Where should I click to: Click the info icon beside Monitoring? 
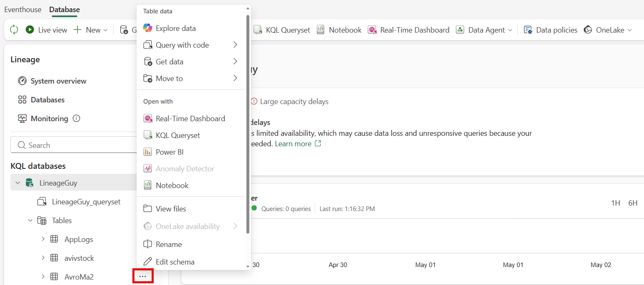tap(76, 119)
